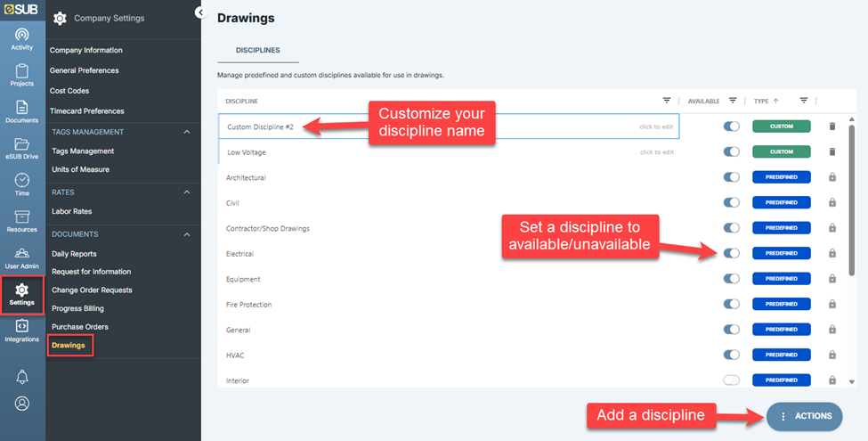Disable Contractor/Shop Drawings discipline

pos(731,228)
